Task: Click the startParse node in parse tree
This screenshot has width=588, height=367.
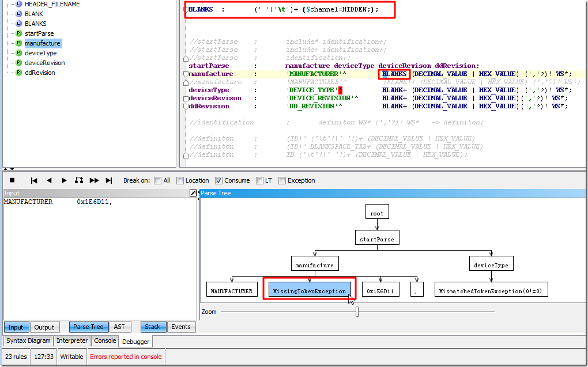Action: coord(377,237)
